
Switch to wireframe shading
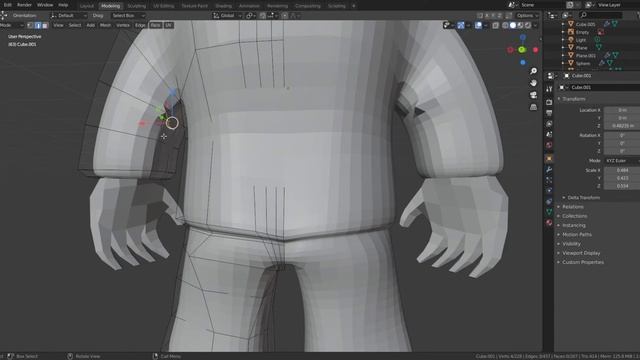[x=505, y=25]
